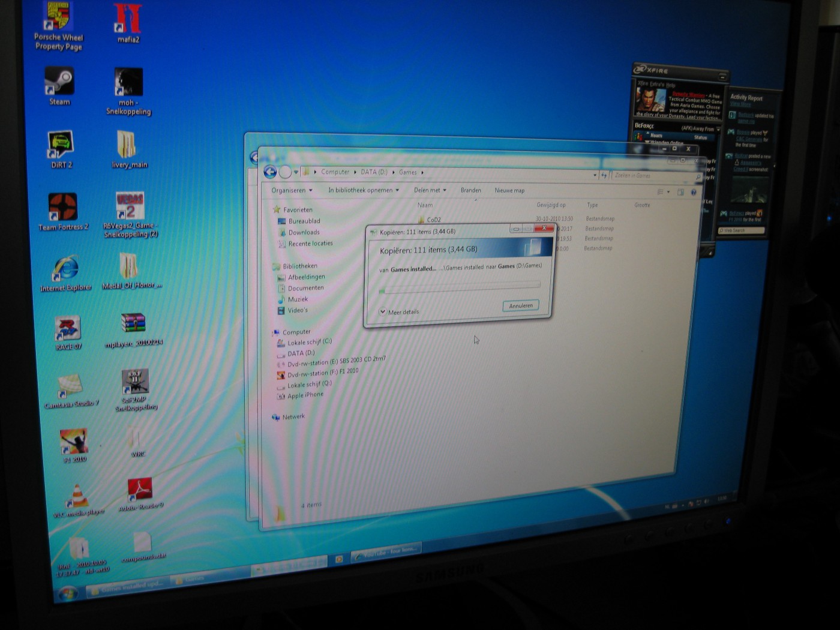
Task: Launch the Camtasia Studio 7 shortcut
Action: click(x=71, y=391)
